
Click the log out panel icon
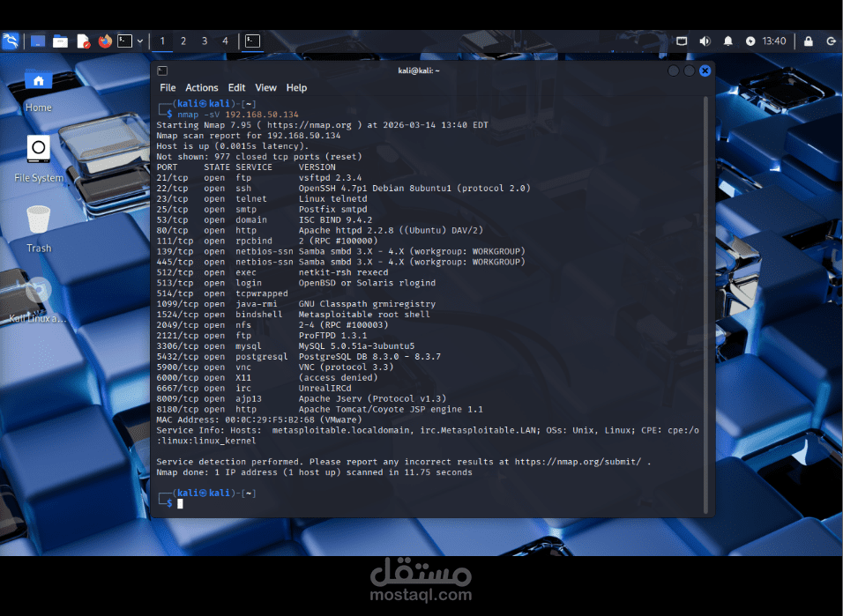point(831,41)
